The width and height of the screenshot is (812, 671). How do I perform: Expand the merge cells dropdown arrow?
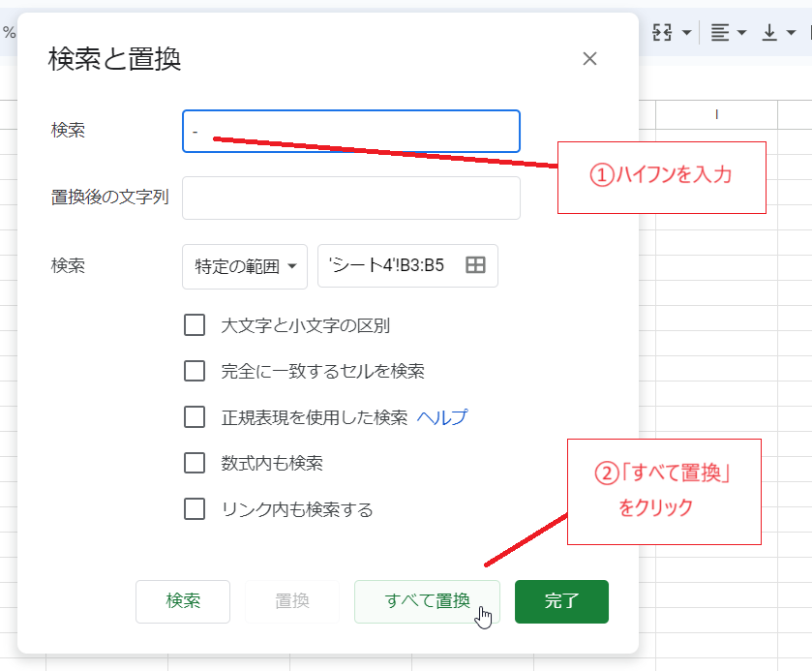pos(687,33)
